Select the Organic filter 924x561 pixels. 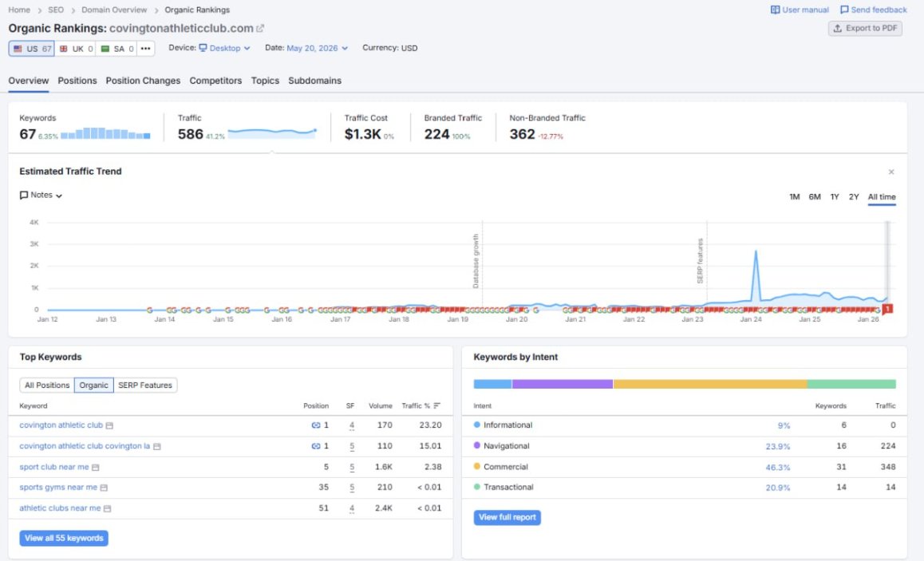[93, 385]
